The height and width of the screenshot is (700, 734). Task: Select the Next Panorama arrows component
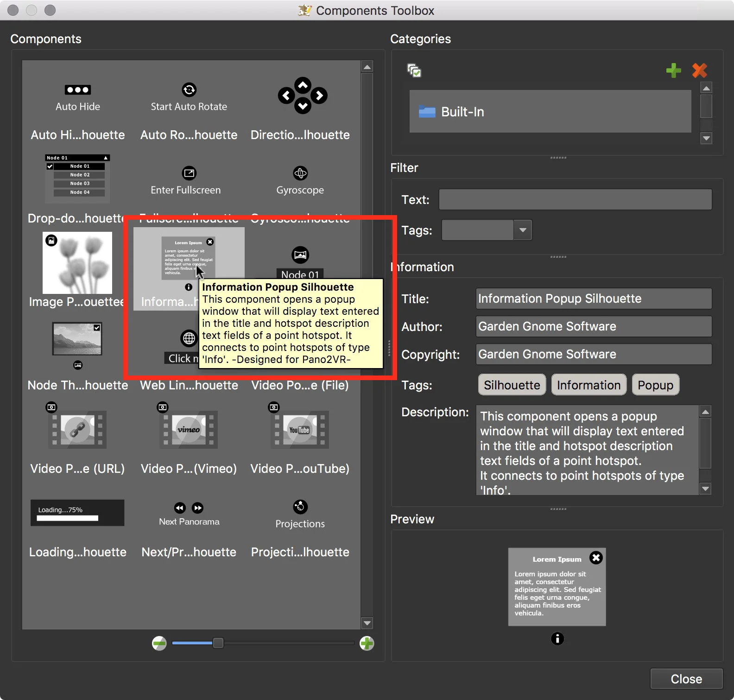click(x=189, y=514)
